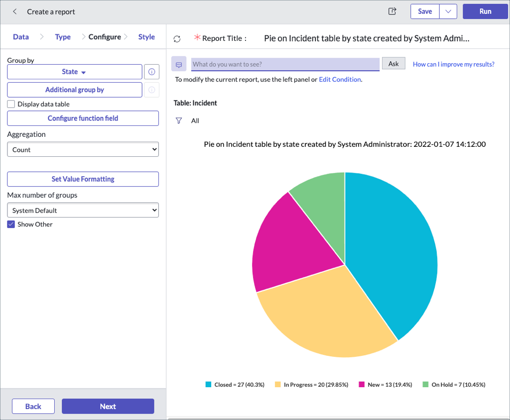510x420 pixels.
Task: Click the share report icon
Action: click(x=392, y=11)
